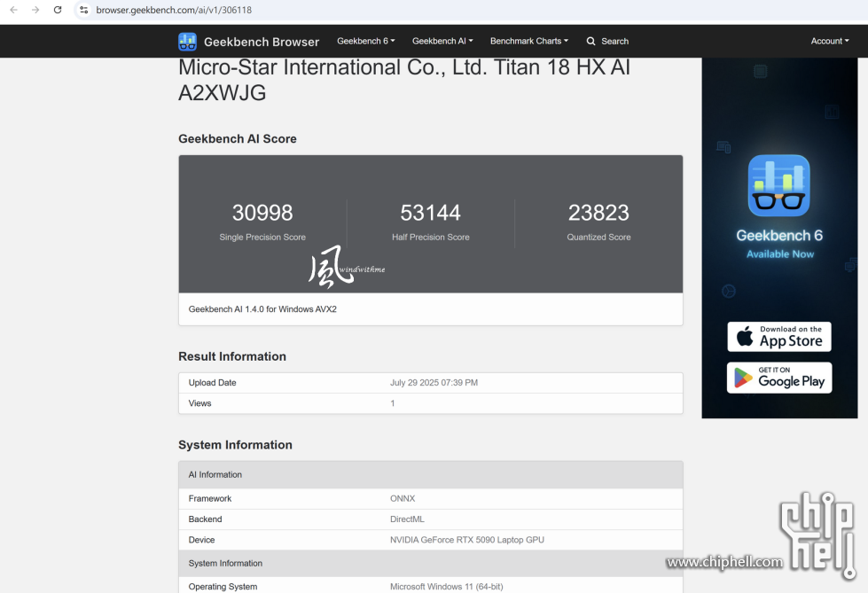Click the DirectML backend value

408,519
